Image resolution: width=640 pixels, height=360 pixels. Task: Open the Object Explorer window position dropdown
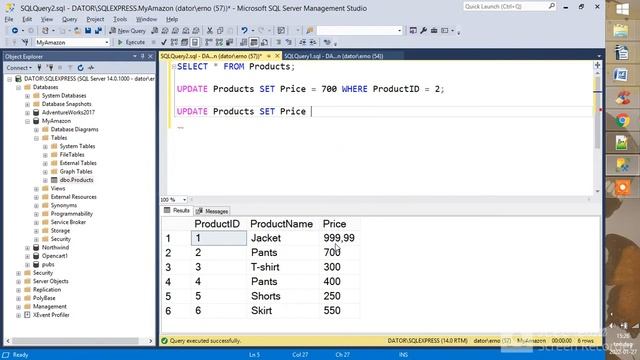(135, 56)
